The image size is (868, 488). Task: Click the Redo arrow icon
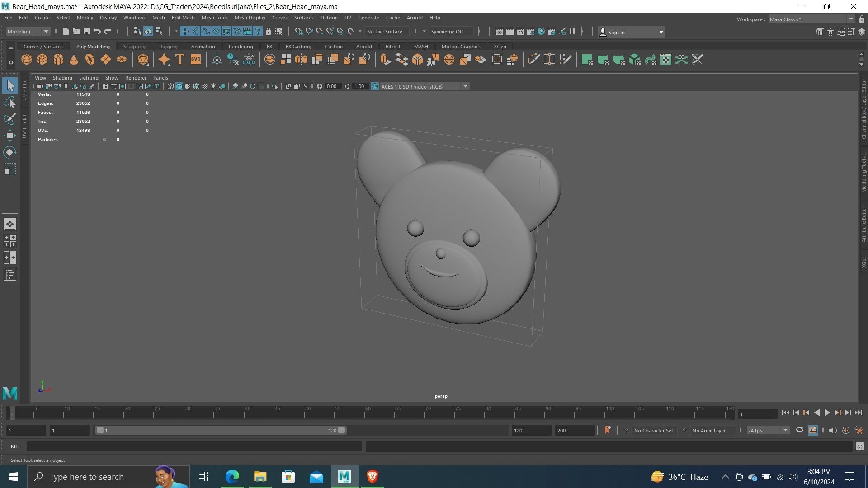point(108,31)
